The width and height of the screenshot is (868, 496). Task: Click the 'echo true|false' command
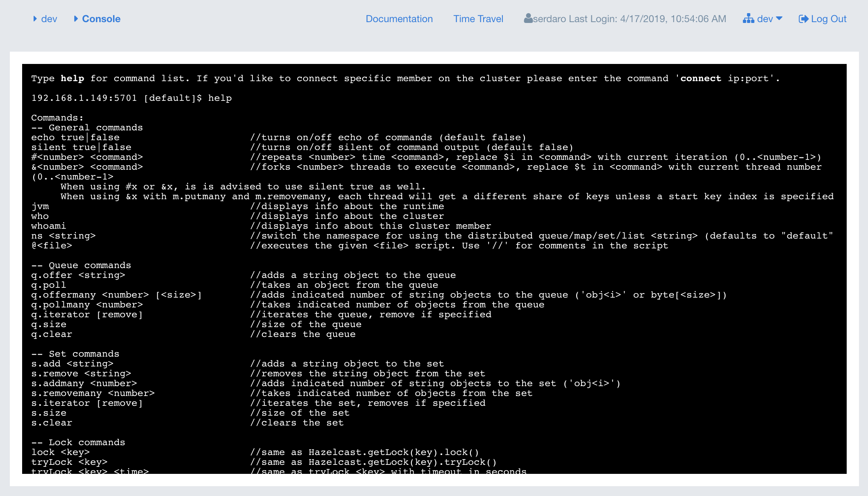(x=75, y=137)
